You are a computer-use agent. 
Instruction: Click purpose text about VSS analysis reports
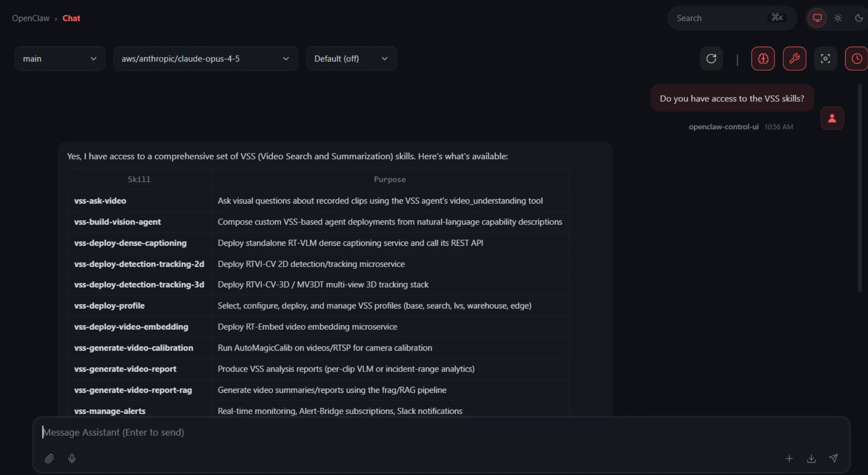[x=346, y=369]
